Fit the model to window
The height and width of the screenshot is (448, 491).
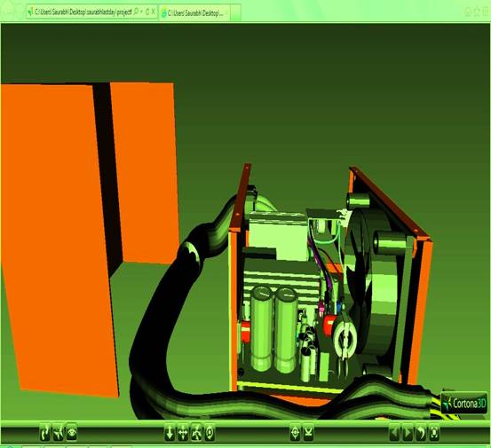434,433
